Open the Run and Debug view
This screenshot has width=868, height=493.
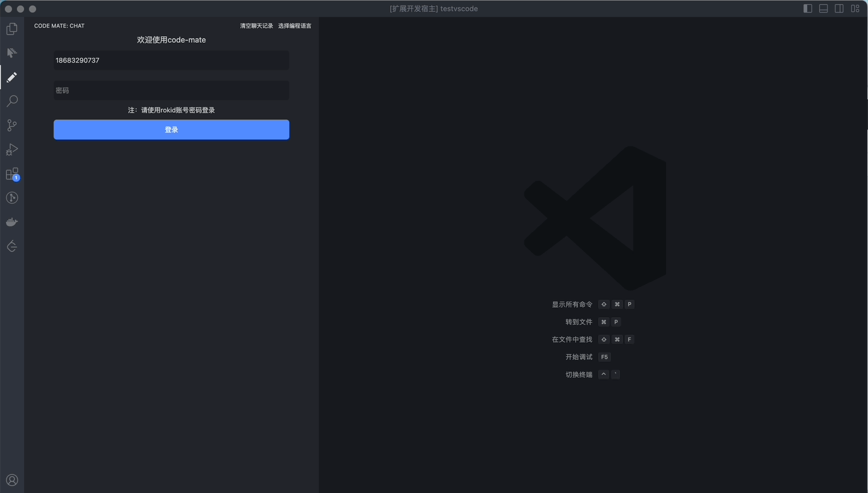(x=12, y=149)
